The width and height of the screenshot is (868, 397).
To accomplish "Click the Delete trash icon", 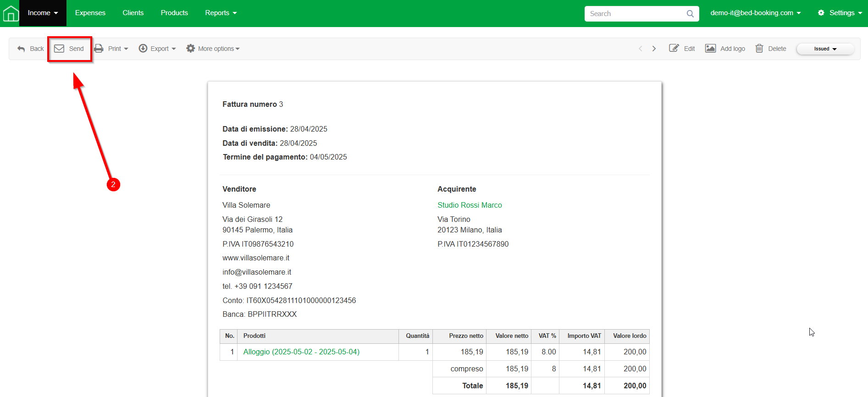I will click(759, 48).
